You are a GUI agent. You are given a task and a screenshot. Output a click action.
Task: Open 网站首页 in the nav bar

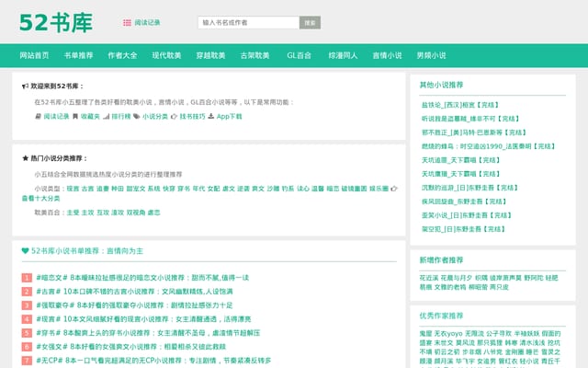tap(34, 55)
